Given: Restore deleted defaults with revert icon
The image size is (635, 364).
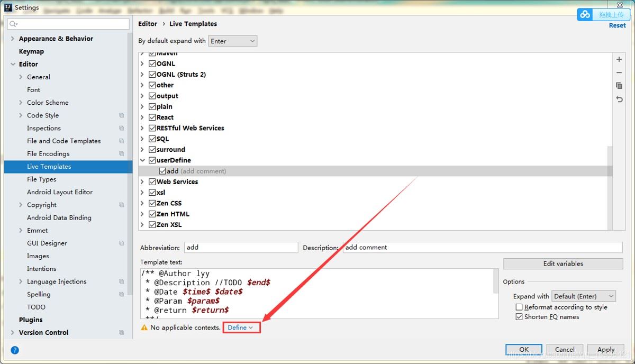Looking at the screenshot, I should coord(619,99).
